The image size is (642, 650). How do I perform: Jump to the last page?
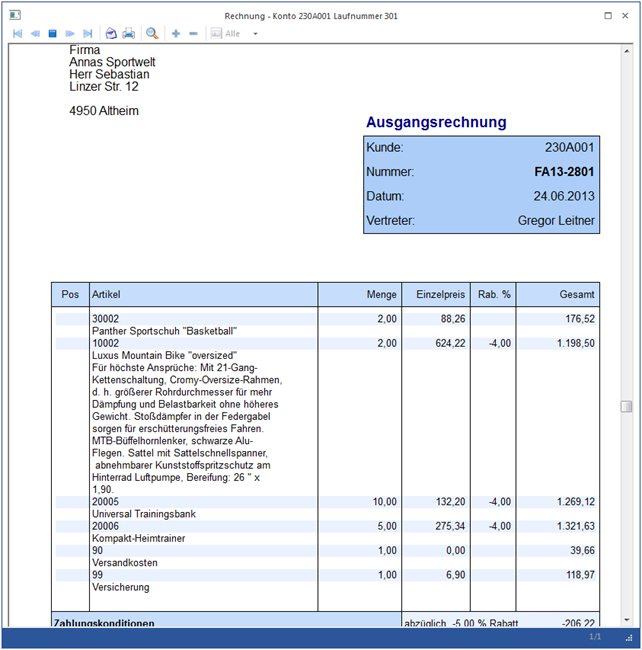coord(88,33)
